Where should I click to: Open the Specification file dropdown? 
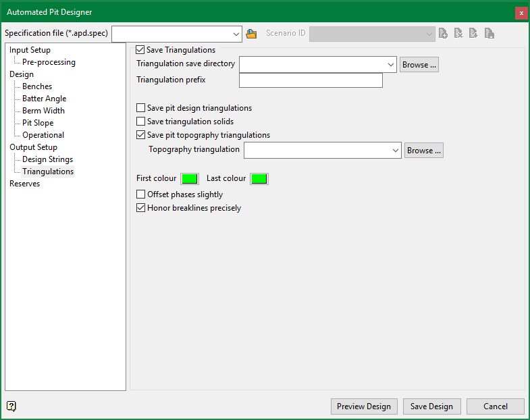236,34
